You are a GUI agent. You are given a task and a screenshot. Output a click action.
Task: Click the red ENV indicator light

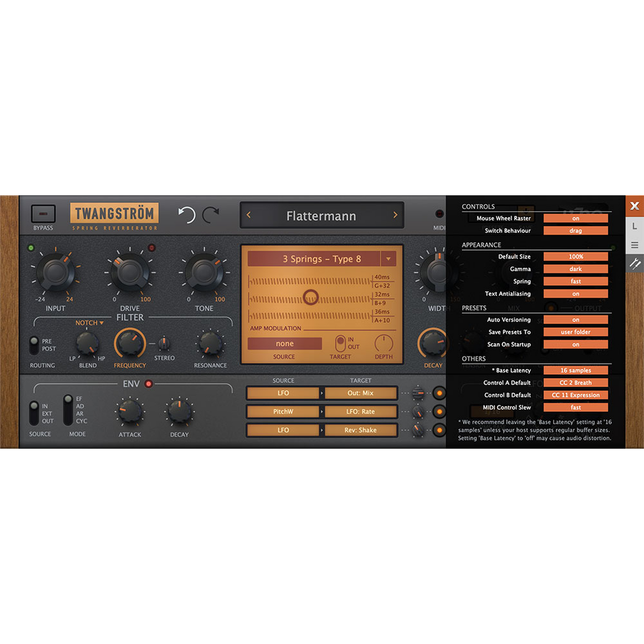(149, 384)
